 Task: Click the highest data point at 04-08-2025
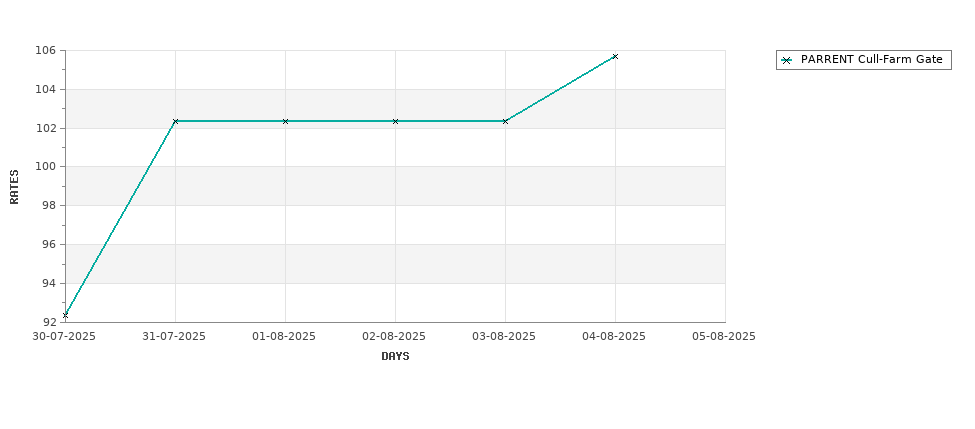[x=615, y=56]
